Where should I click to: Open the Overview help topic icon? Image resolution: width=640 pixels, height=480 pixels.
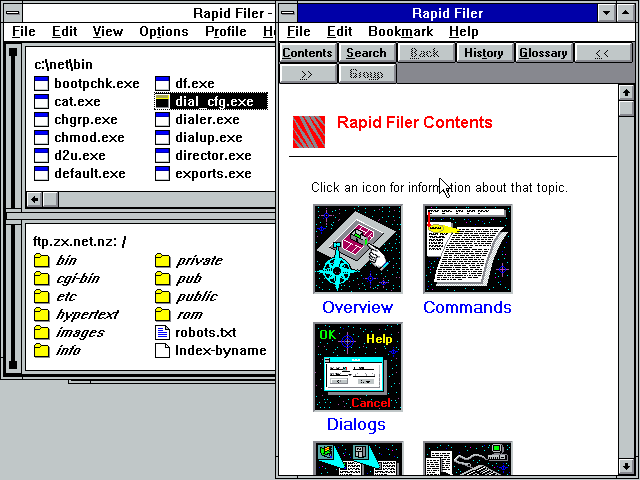[x=358, y=249]
